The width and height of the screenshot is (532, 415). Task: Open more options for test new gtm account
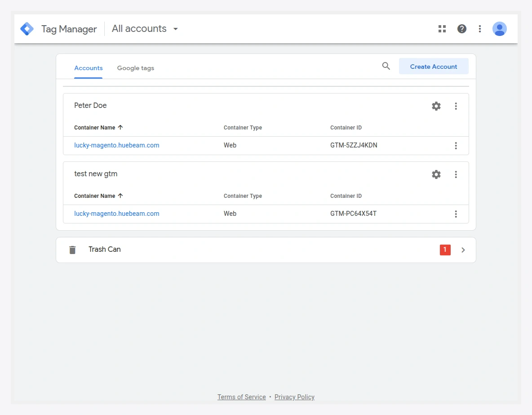point(456,174)
